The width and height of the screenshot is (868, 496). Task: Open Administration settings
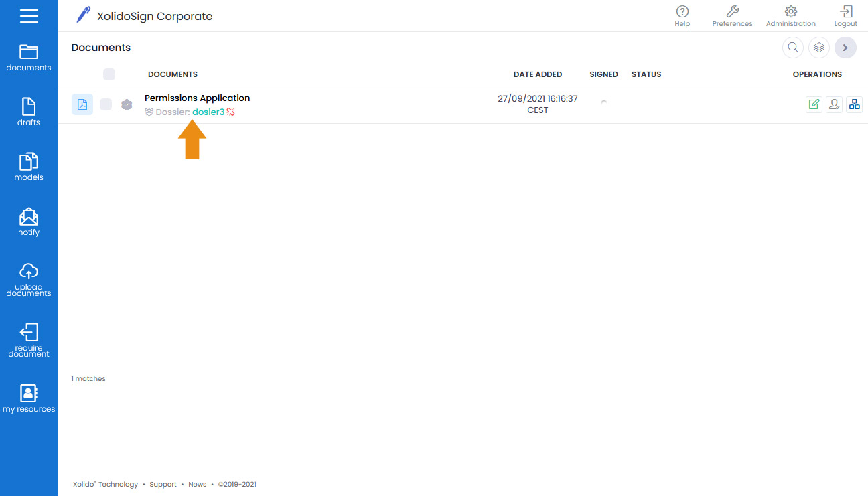(791, 16)
